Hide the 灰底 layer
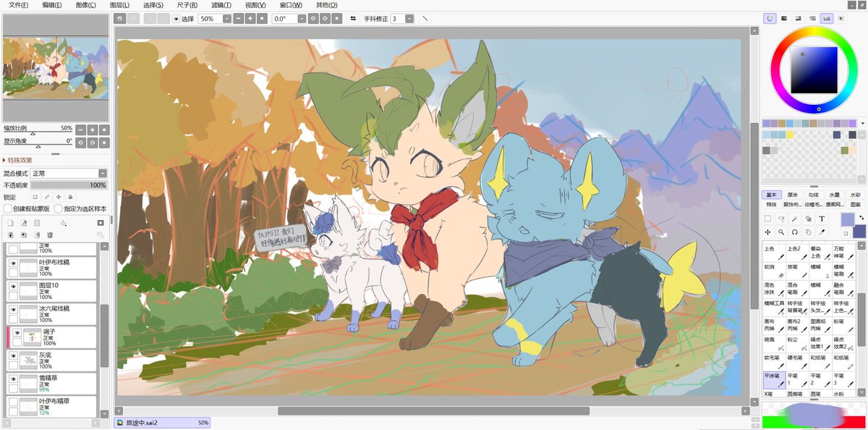868x430 pixels. [x=13, y=356]
